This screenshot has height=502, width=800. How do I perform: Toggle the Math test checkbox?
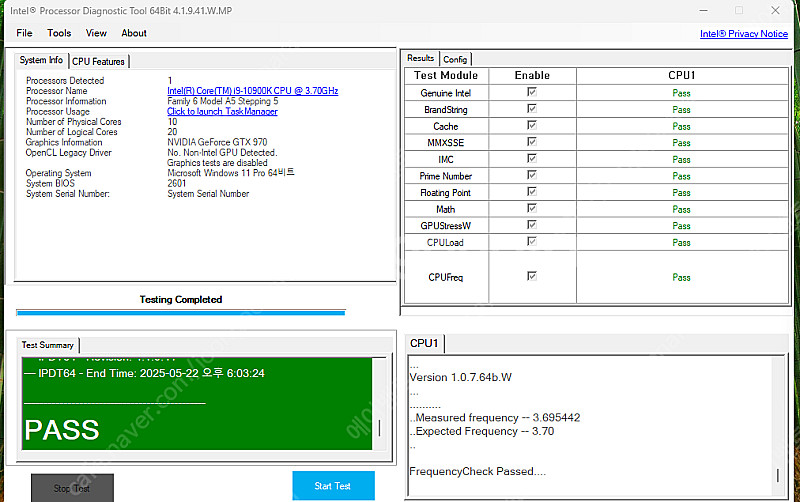pyautogui.click(x=532, y=208)
